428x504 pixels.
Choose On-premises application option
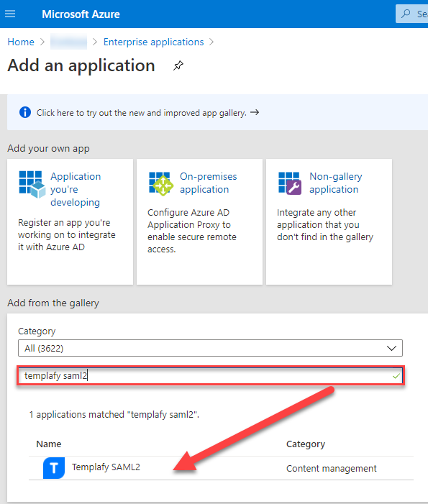pyautogui.click(x=209, y=183)
